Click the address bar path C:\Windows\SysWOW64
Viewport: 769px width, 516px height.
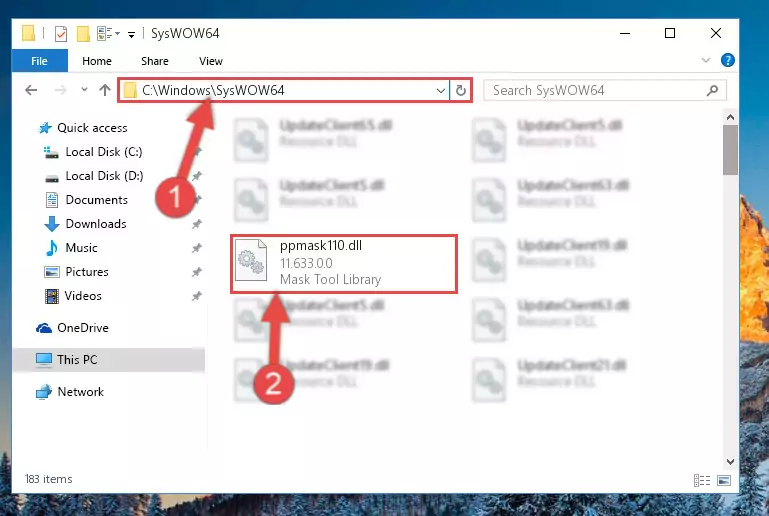(213, 90)
